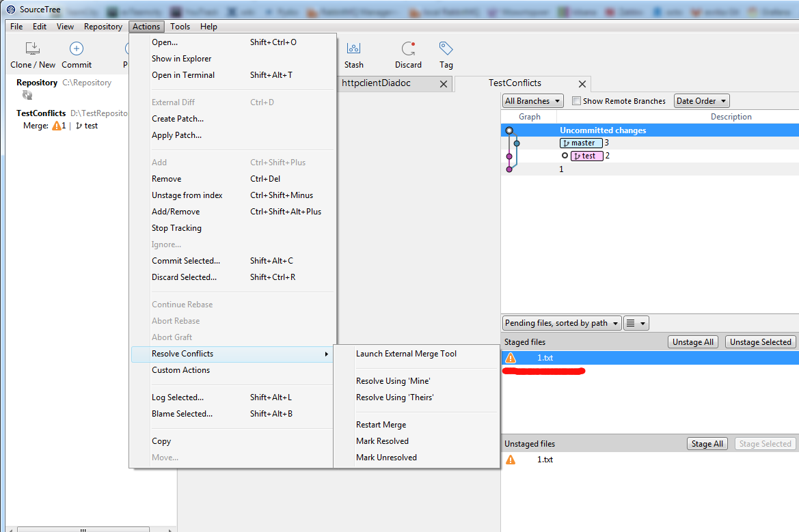Switch to the TestConflicts tab
This screenshot has width=799, height=532.
point(515,83)
